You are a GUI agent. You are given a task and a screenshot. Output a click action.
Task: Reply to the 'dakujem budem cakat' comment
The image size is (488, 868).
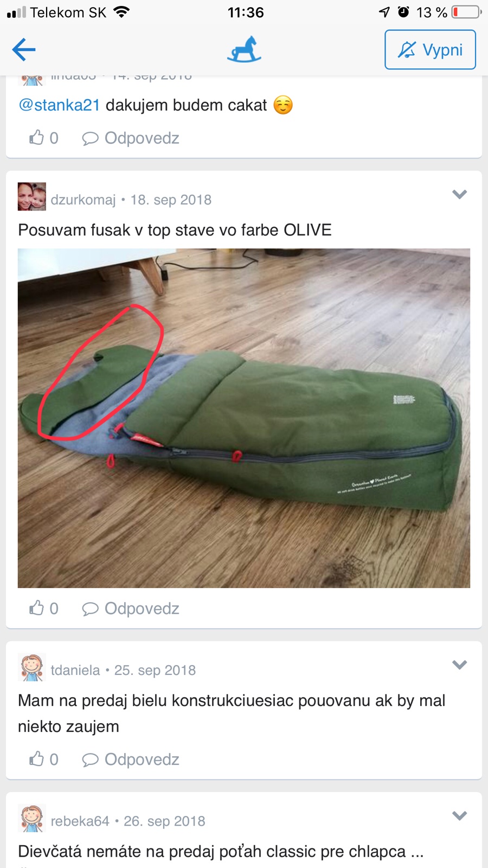click(130, 138)
